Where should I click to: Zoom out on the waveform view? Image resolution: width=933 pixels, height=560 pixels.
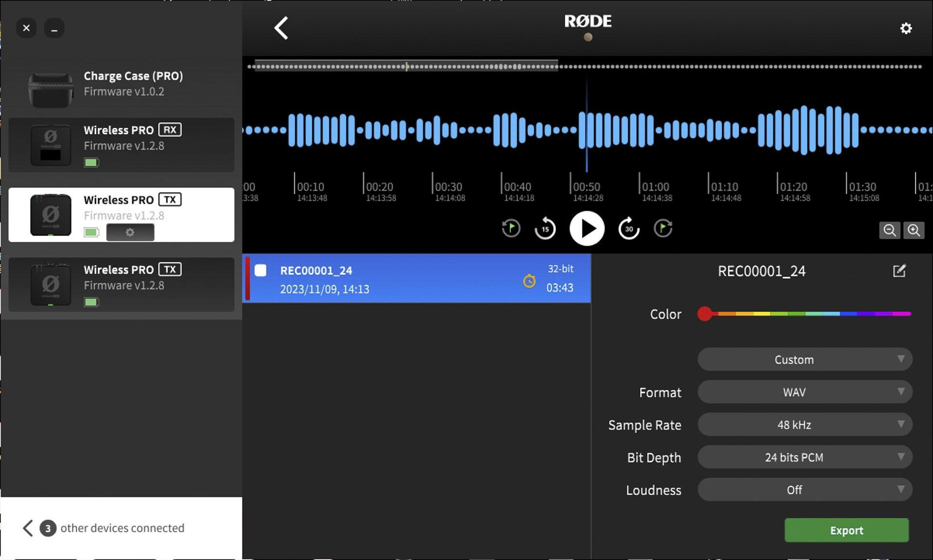click(890, 230)
